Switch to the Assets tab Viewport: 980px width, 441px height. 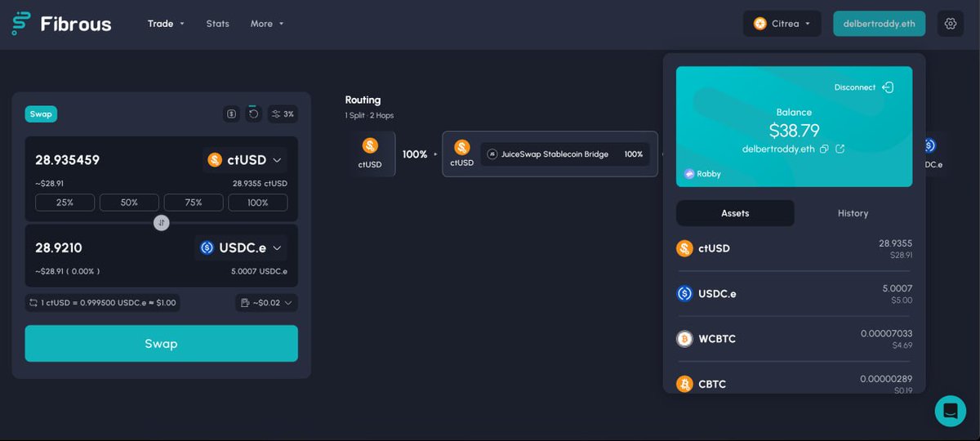coord(735,213)
